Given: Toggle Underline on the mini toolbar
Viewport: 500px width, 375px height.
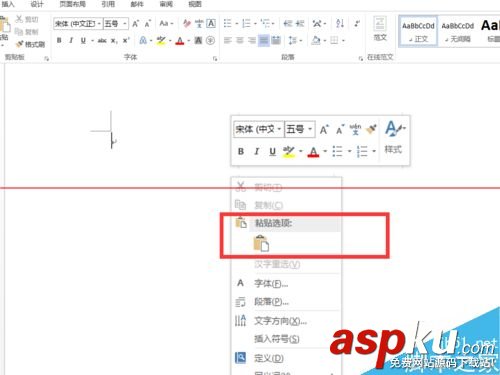Looking at the screenshot, I should (272, 151).
